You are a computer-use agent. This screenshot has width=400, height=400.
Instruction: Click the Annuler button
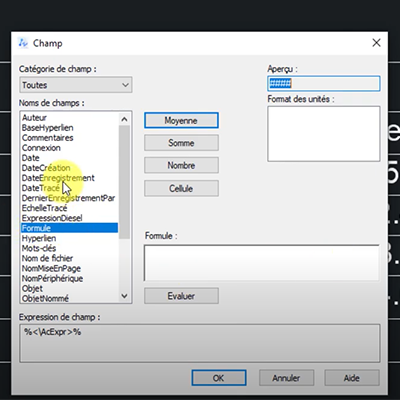click(x=286, y=378)
